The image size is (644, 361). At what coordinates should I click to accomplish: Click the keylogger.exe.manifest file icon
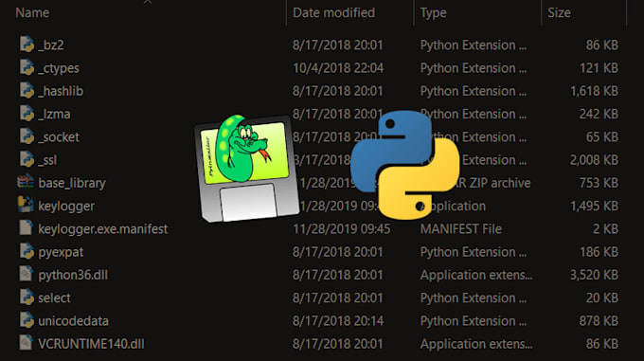click(x=26, y=228)
